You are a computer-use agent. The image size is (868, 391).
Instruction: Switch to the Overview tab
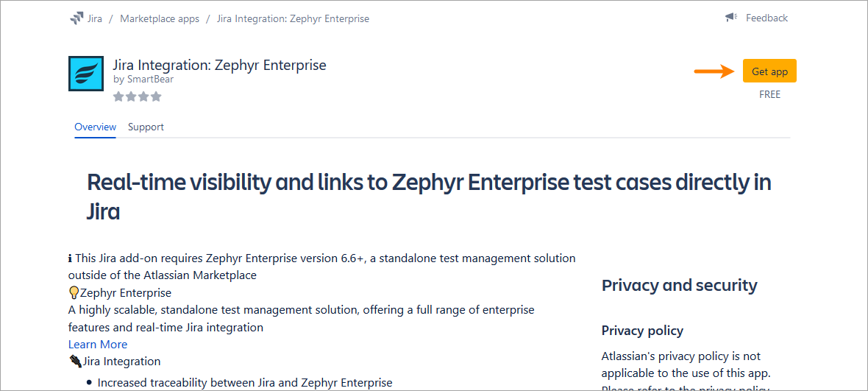[95, 127]
